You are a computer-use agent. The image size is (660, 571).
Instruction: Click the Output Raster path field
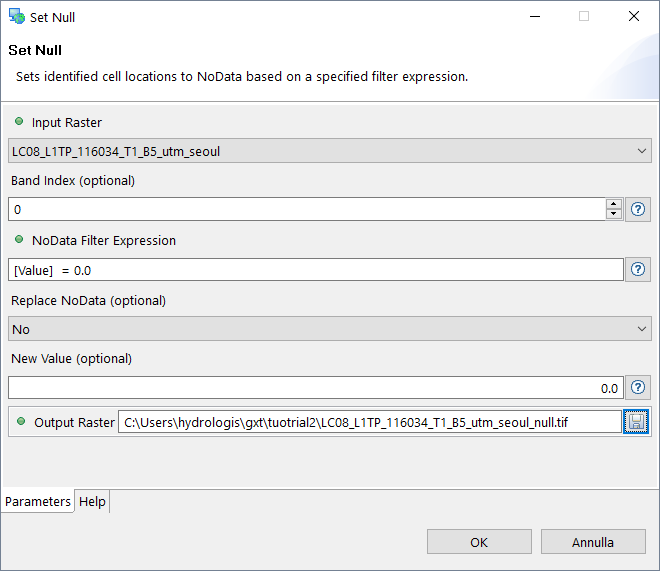click(369, 422)
